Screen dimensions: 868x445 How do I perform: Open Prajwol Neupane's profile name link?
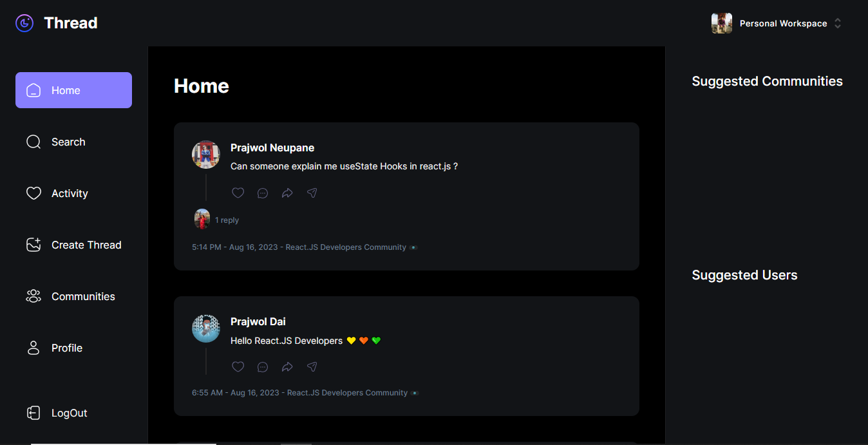point(272,148)
